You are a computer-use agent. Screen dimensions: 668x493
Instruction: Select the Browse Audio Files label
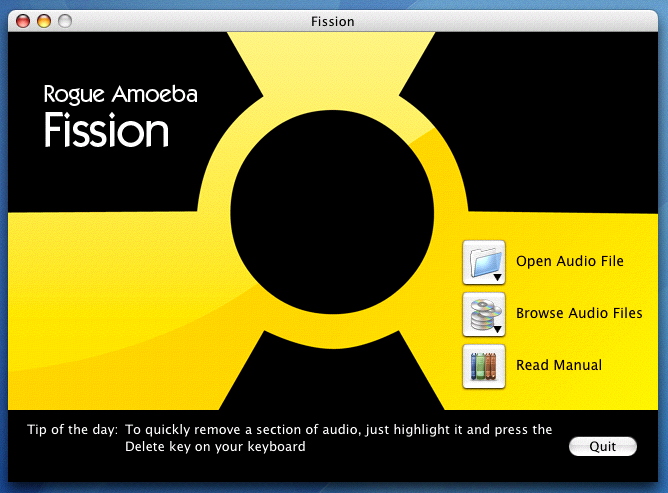click(579, 313)
